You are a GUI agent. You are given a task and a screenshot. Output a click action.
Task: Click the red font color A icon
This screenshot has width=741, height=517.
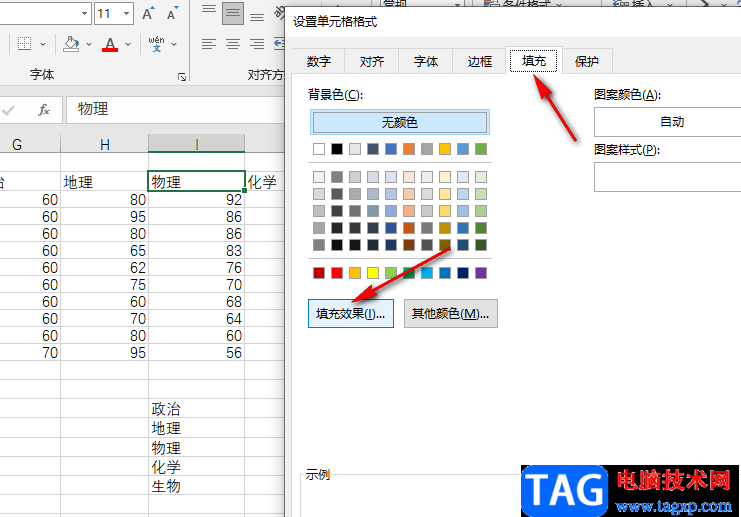point(110,44)
